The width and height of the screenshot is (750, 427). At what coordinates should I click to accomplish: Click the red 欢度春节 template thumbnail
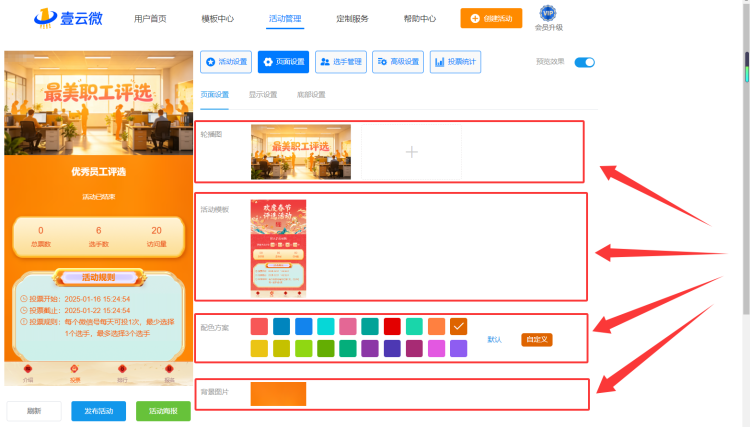[x=278, y=249]
